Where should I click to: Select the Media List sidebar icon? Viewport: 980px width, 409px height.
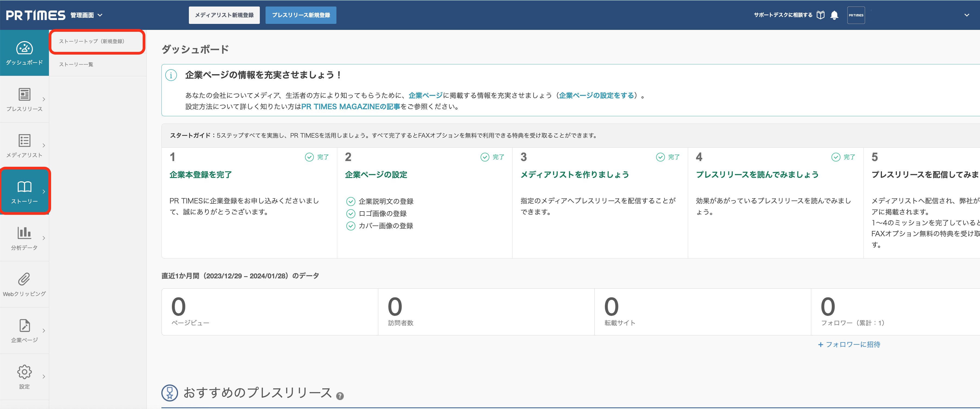tap(24, 141)
